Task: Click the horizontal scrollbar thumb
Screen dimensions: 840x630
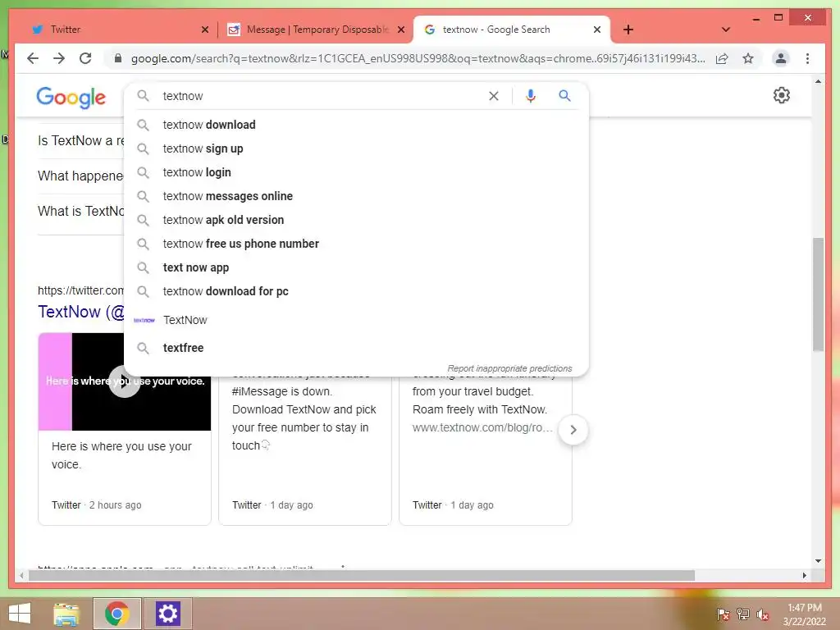Action: pos(362,575)
